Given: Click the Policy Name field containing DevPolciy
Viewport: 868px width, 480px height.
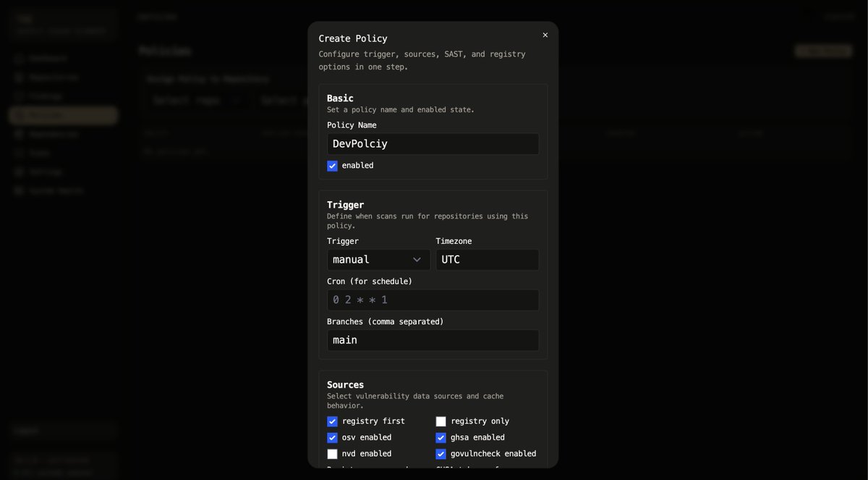Looking at the screenshot, I should [x=433, y=143].
